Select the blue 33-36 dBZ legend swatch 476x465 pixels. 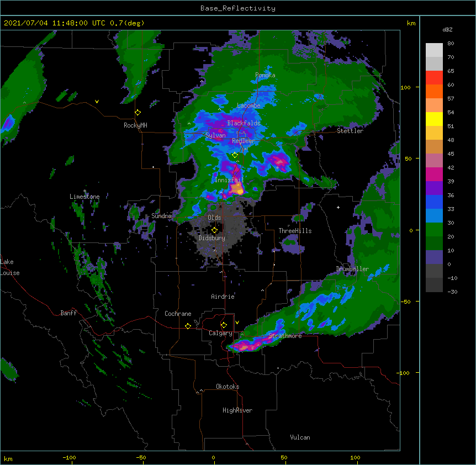click(x=434, y=202)
